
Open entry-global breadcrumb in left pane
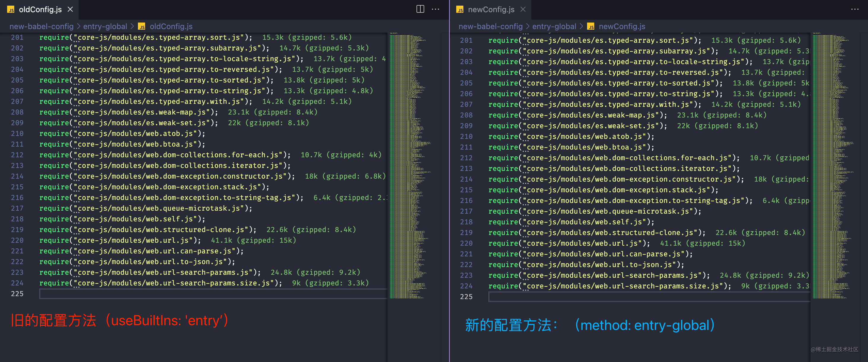tap(105, 26)
